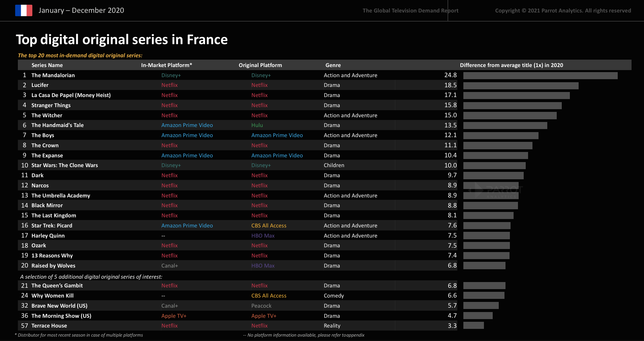
Task: Click Lucifer's 18.5 demand bar
Action: click(521, 86)
